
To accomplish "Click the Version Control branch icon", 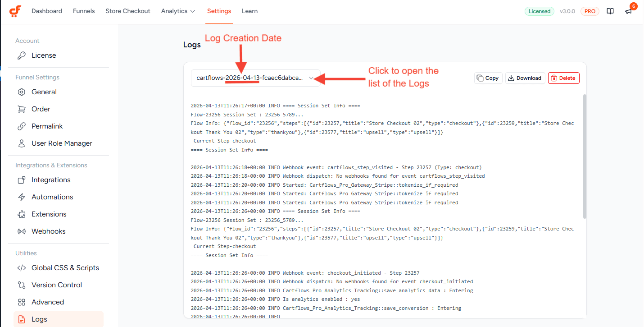I will [22, 285].
